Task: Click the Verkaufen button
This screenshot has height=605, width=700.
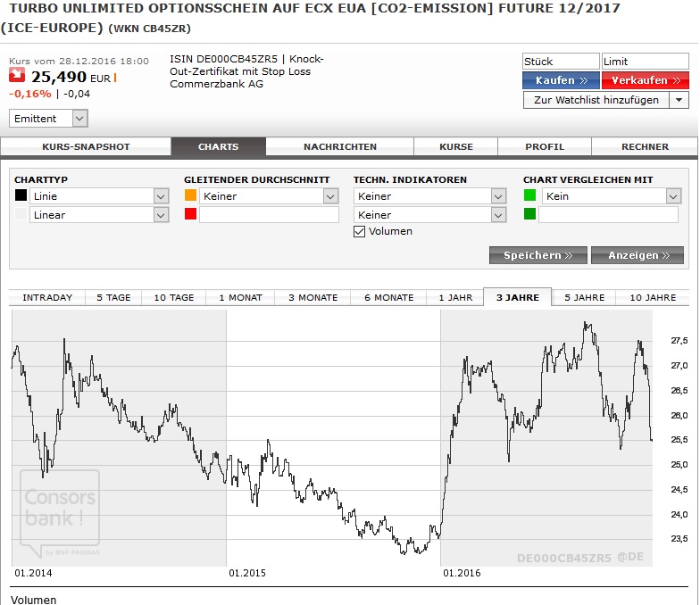Action: (646, 80)
